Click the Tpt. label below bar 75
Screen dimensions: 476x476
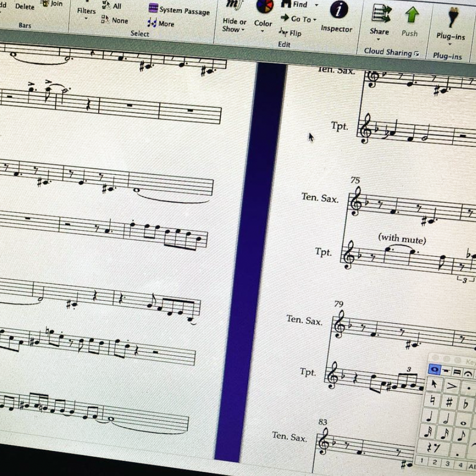(323, 252)
